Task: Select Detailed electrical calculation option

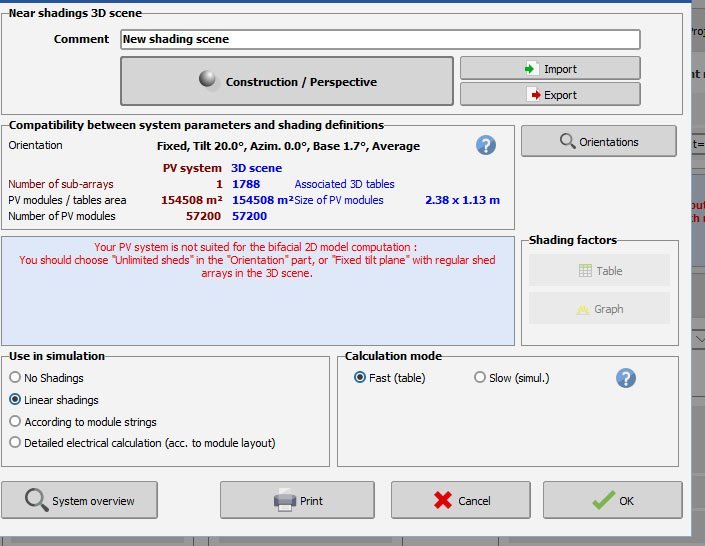Action: (15, 443)
